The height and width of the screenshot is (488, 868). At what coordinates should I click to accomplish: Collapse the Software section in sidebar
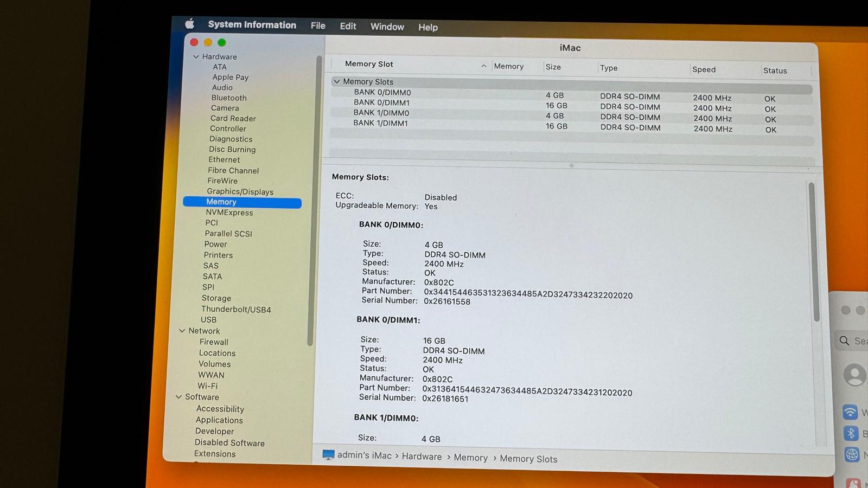click(178, 397)
